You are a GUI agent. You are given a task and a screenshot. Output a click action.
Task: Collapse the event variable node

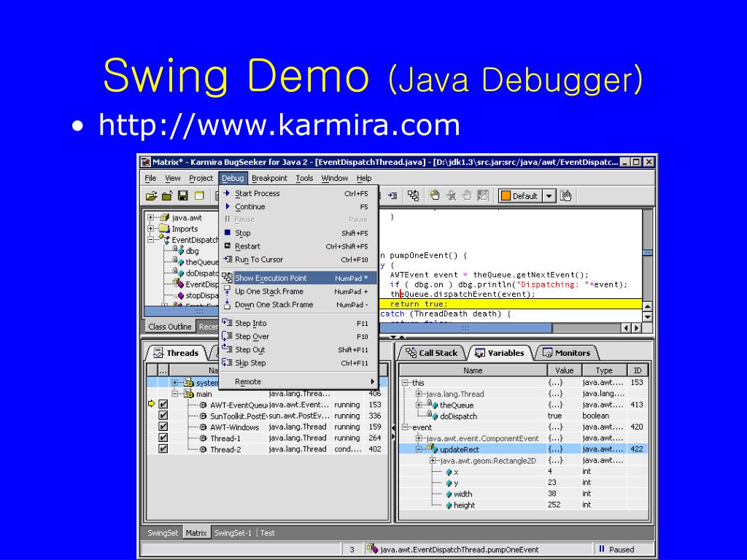405,427
